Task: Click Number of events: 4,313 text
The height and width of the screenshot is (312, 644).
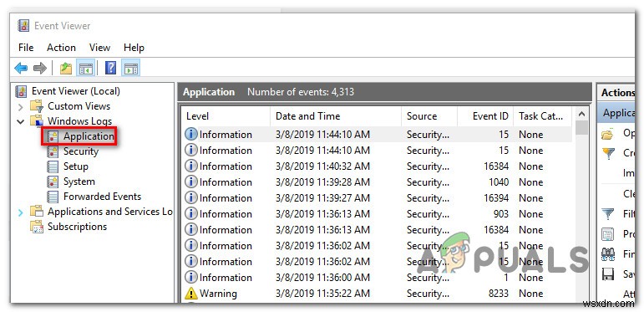Action: point(301,92)
